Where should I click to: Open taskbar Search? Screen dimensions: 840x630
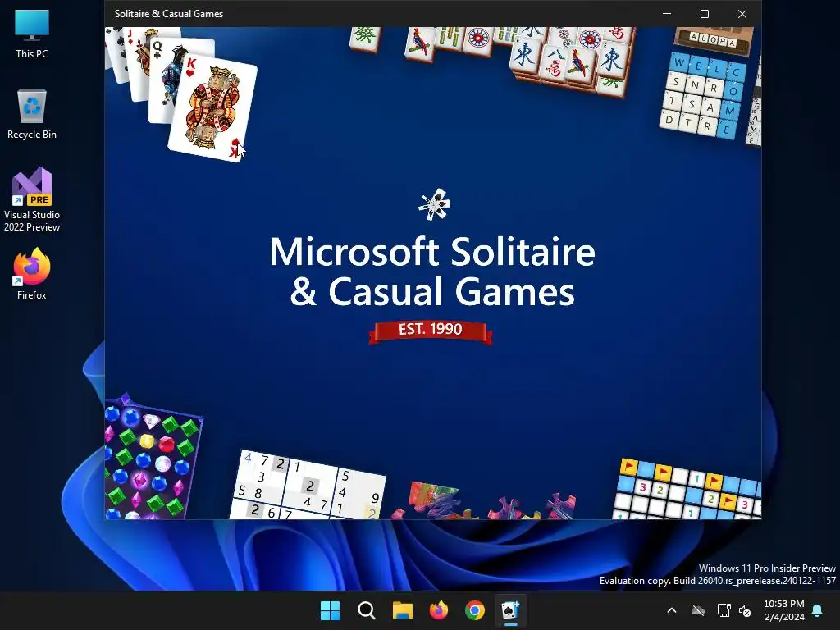coord(367,610)
